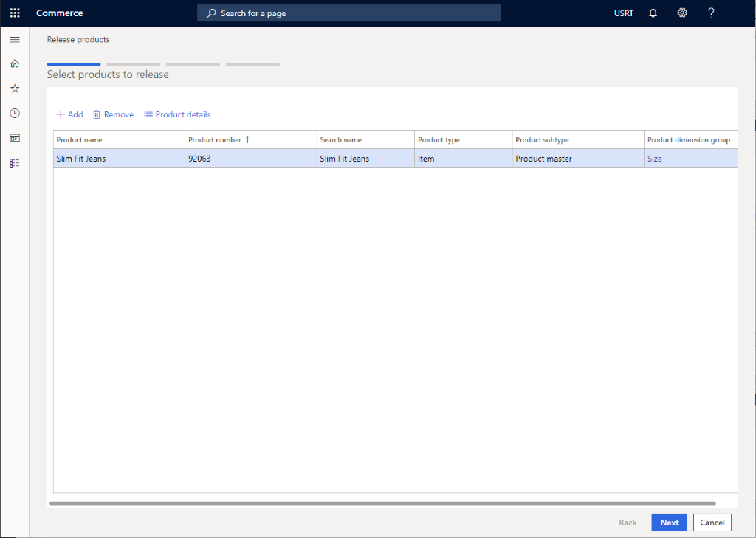This screenshot has width=756, height=538.
Task: Open the Size product dimension group link
Action: pyautogui.click(x=655, y=158)
